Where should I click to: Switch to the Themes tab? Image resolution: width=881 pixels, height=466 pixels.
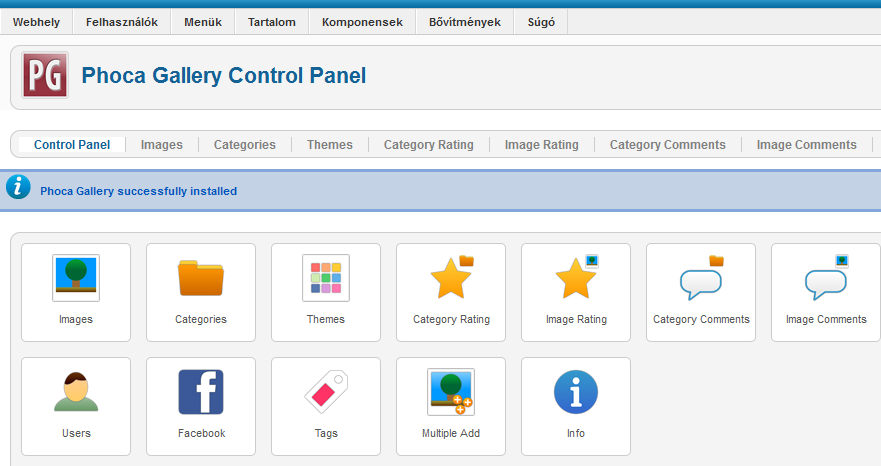[330, 144]
